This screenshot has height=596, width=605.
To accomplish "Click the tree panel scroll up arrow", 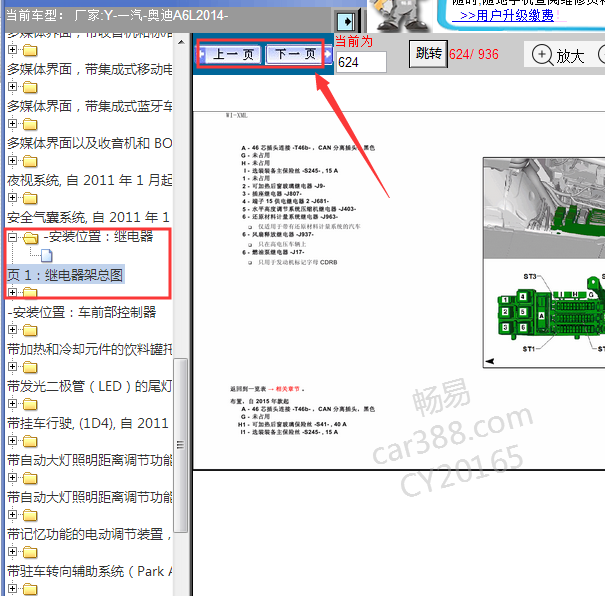I will [181, 42].
